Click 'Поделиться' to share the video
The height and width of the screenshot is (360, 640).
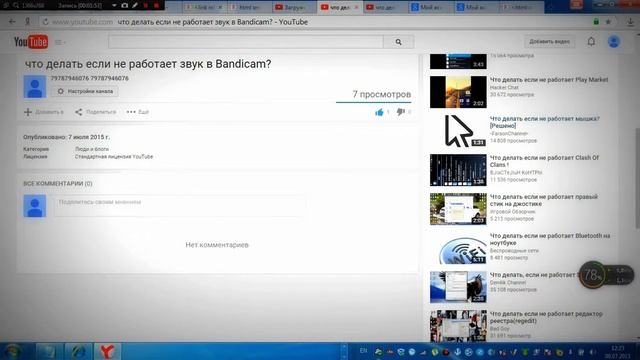pyautogui.click(x=96, y=112)
